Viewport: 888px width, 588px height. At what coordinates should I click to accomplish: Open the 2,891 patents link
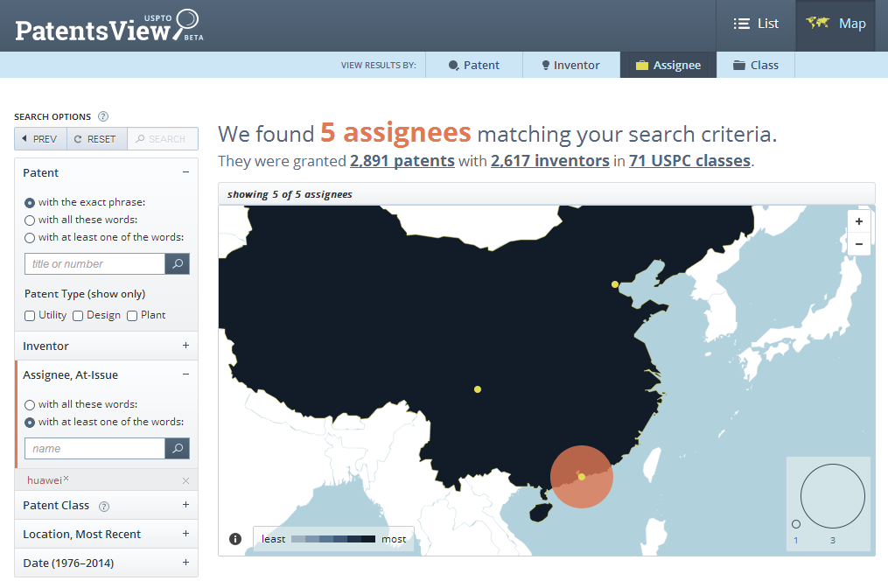click(x=402, y=161)
